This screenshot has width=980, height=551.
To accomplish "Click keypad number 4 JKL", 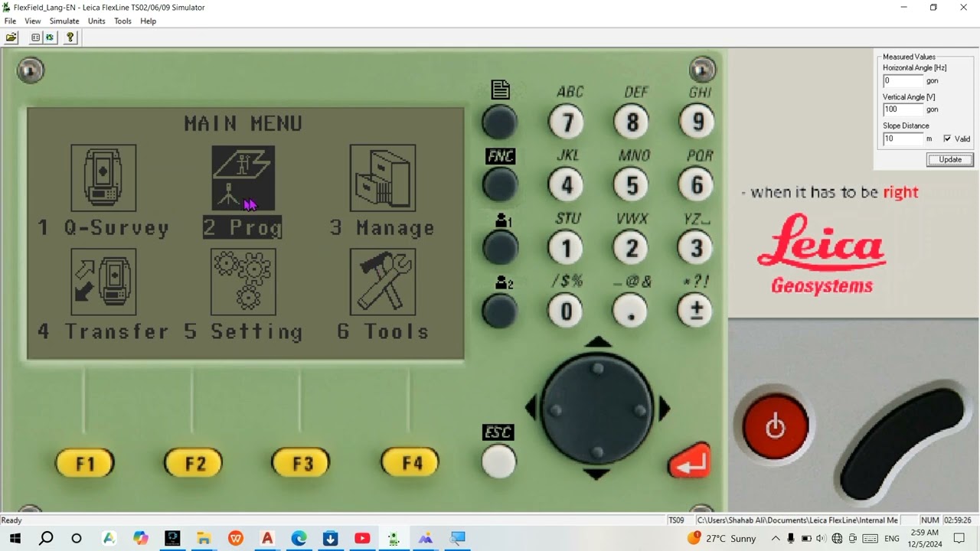I will coord(567,184).
